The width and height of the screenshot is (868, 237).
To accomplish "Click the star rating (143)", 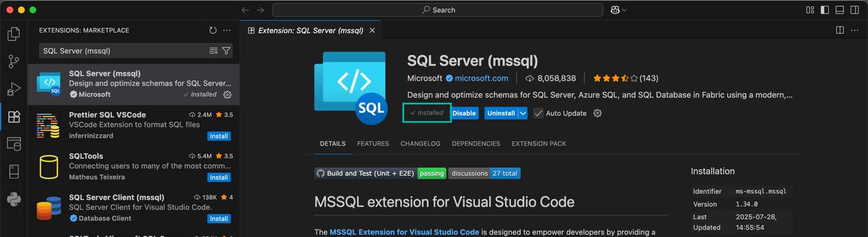I will [x=626, y=79].
